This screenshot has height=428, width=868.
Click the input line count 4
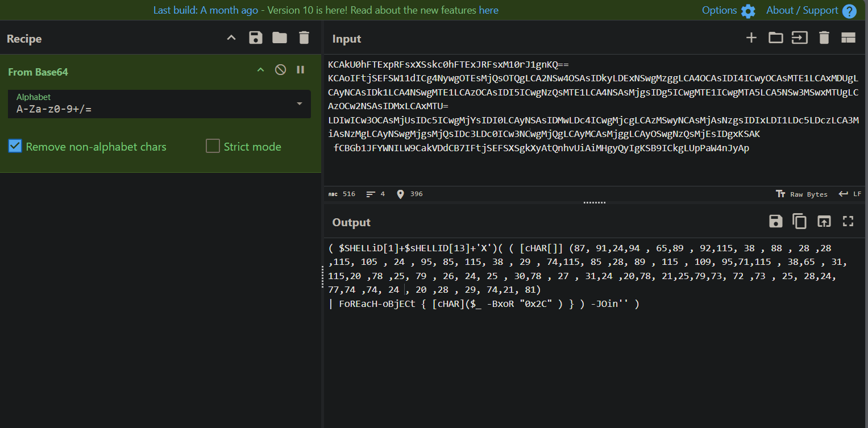click(x=376, y=194)
